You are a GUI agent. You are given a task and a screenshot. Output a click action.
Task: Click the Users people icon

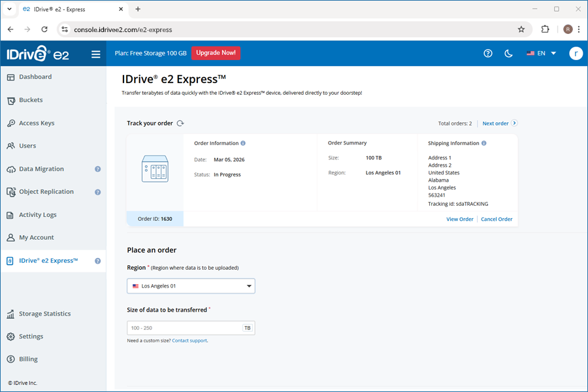click(x=11, y=146)
